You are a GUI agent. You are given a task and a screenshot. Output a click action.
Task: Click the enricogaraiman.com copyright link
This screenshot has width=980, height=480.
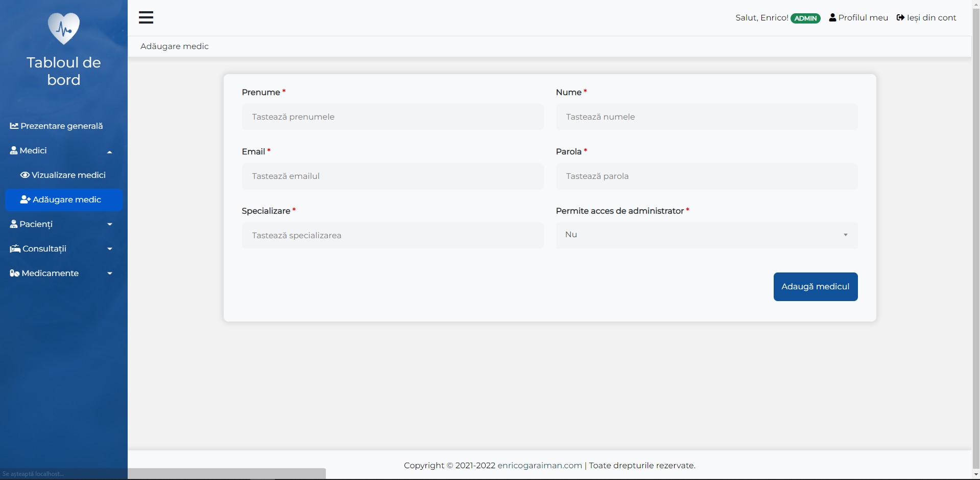[539, 465]
